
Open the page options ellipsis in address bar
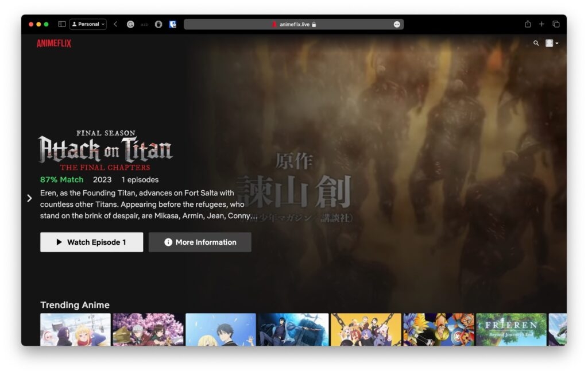[x=397, y=24]
